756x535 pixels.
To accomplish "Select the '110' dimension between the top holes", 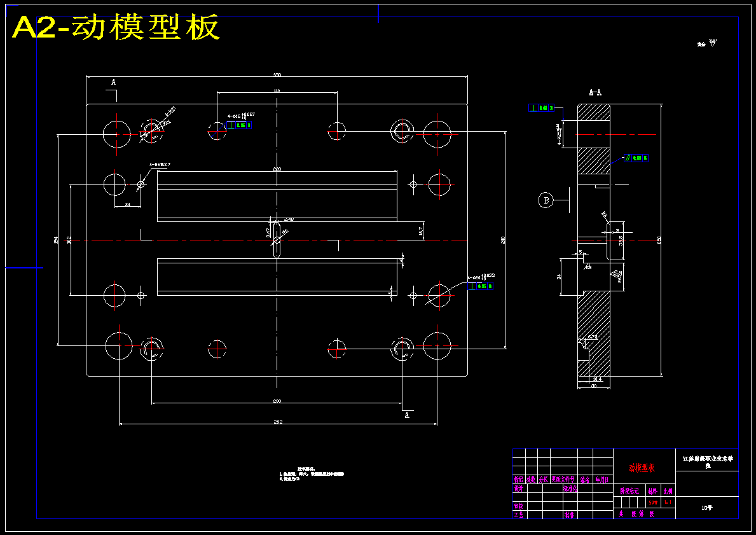I will (277, 91).
